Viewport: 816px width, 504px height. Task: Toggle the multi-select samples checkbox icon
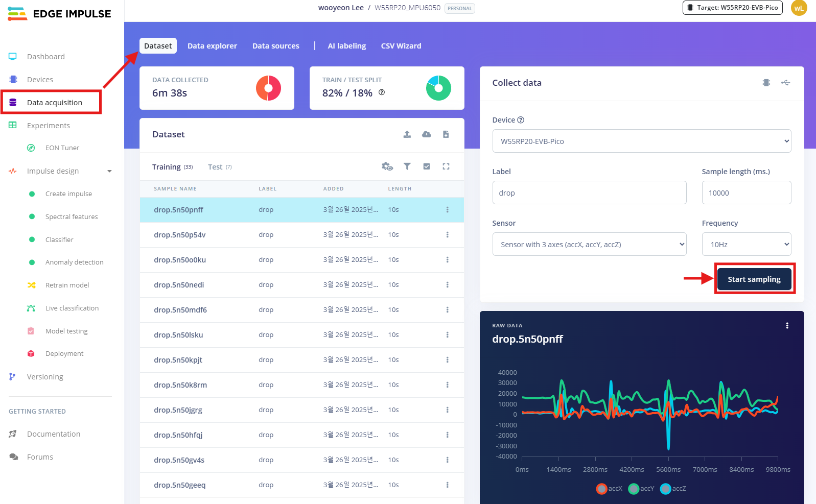426,166
